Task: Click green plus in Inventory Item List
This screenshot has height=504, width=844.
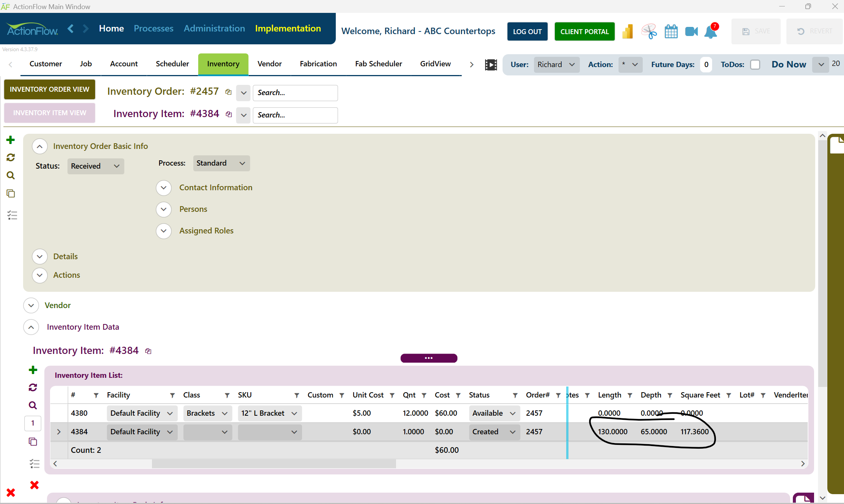Action: [x=33, y=370]
